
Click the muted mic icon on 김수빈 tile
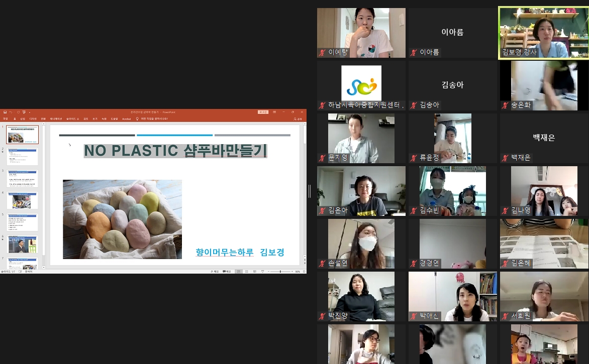(x=414, y=210)
